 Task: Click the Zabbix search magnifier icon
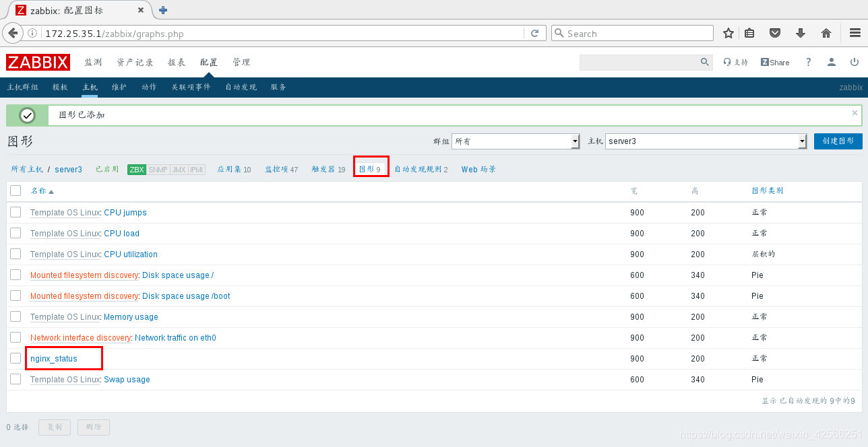click(705, 62)
